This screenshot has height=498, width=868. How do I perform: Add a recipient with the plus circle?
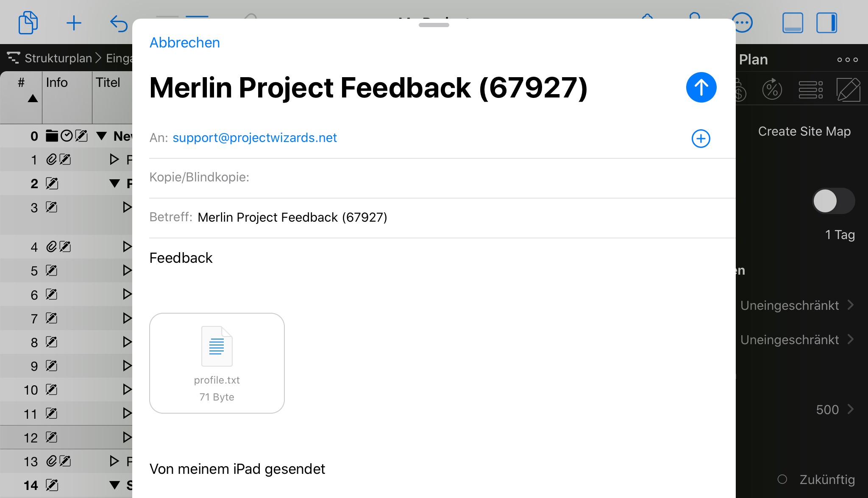point(701,139)
